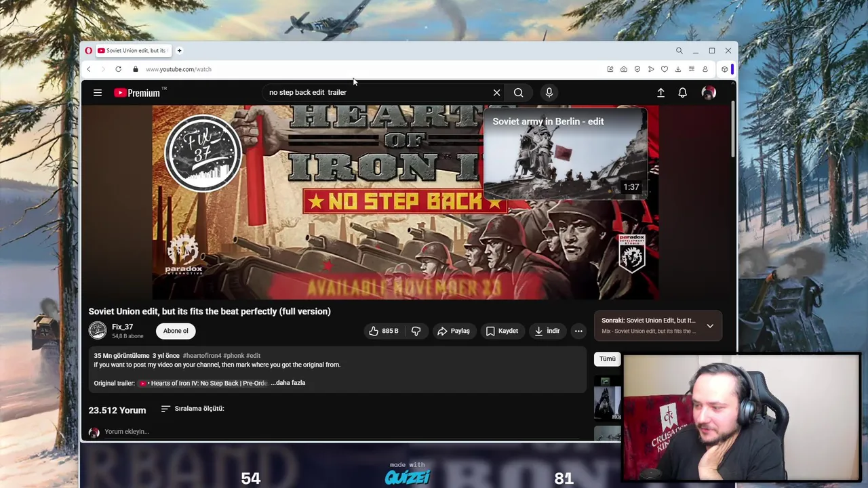
Task: Switch to the Soviet Union edit tab
Action: (x=134, y=51)
